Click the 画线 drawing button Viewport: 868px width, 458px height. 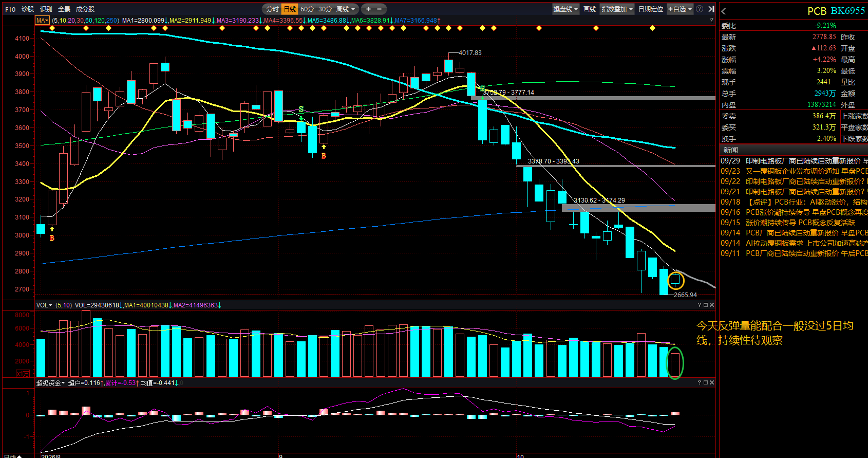(590, 9)
